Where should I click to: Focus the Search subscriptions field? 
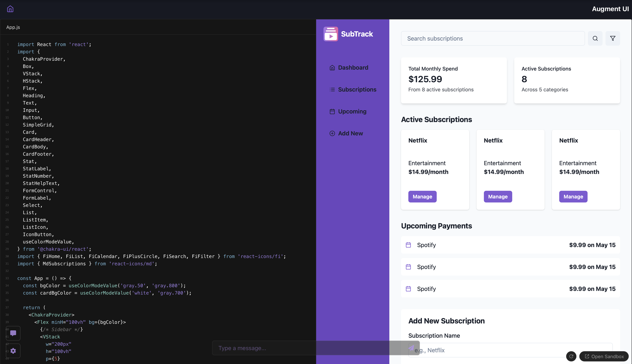[492, 39]
